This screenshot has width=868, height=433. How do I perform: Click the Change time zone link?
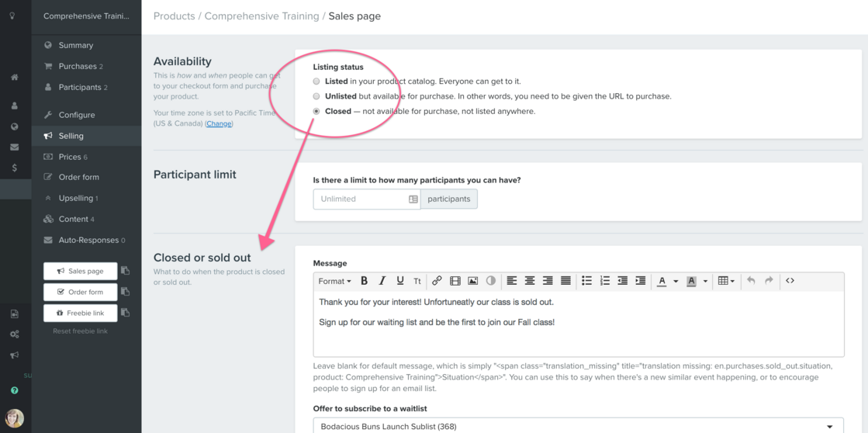click(219, 123)
